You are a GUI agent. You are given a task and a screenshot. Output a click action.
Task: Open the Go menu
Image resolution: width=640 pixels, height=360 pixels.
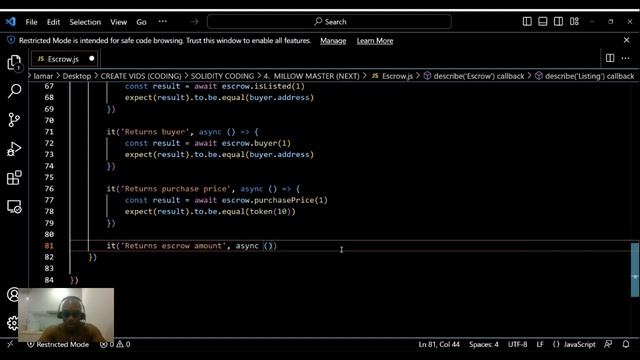pos(141,22)
